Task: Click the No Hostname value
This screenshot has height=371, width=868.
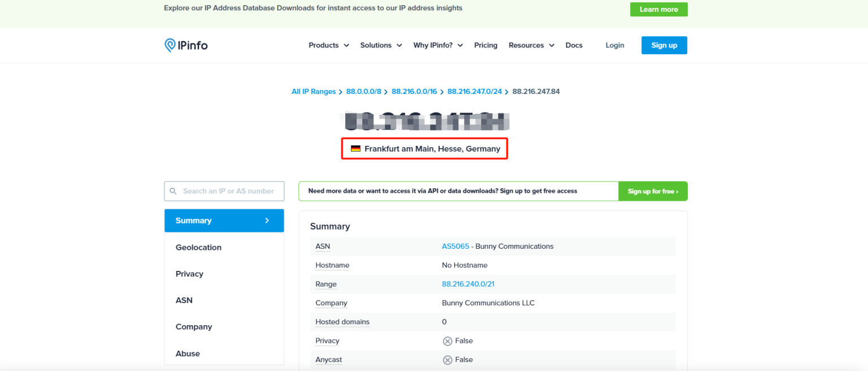Action: [465, 265]
